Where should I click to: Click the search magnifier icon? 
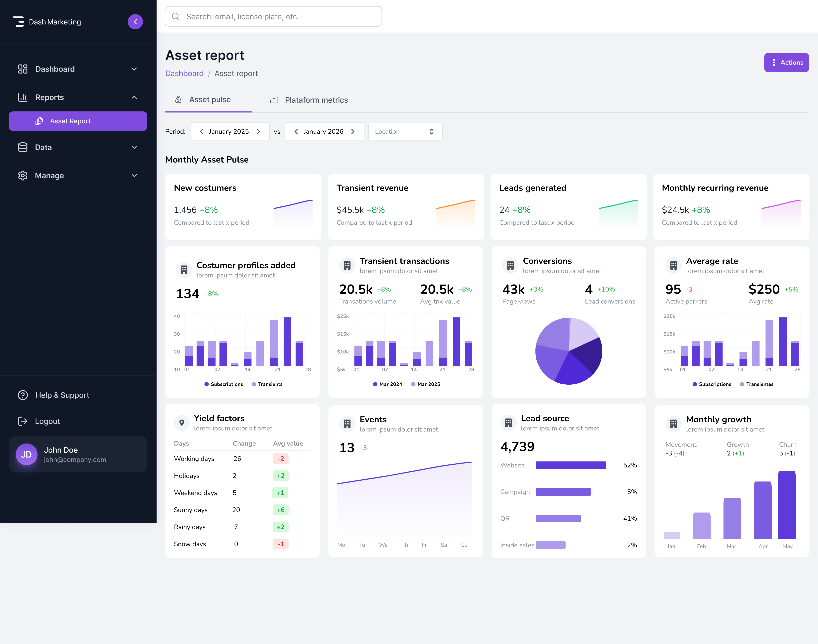click(x=176, y=17)
